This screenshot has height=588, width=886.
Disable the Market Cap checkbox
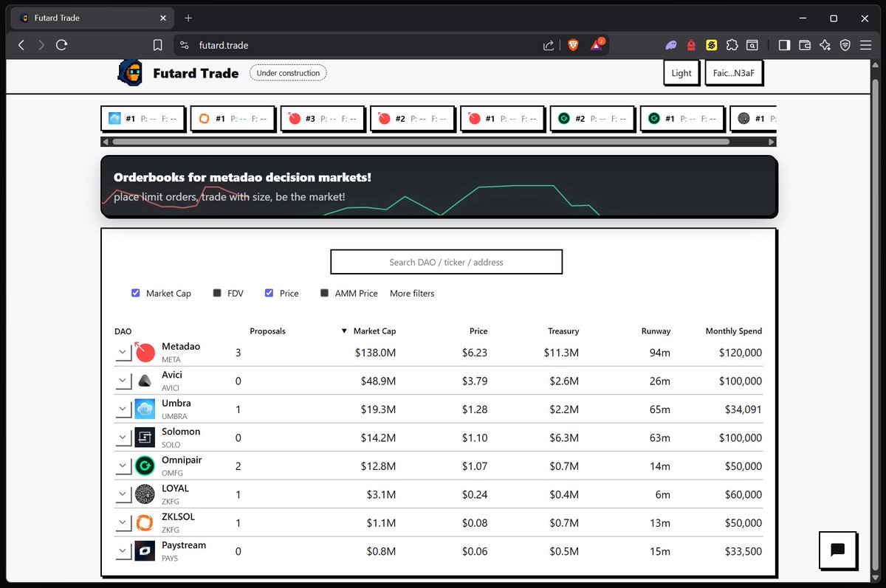pyautogui.click(x=135, y=293)
